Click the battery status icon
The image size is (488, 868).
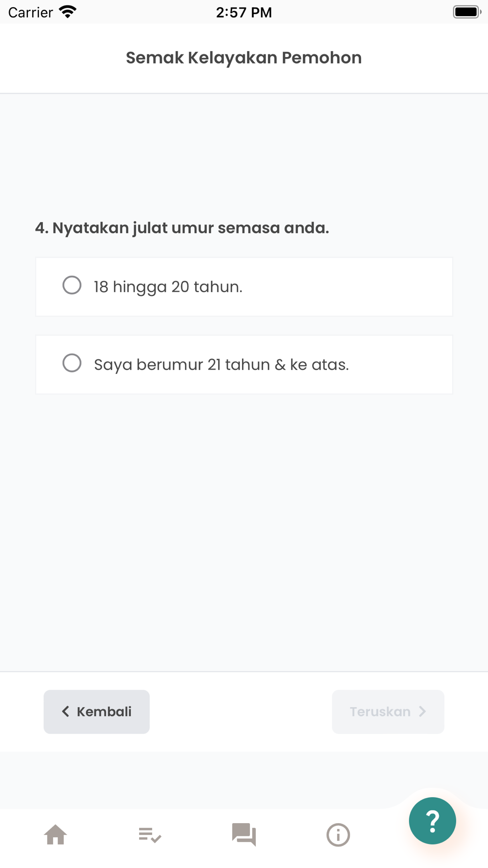pyautogui.click(x=467, y=12)
